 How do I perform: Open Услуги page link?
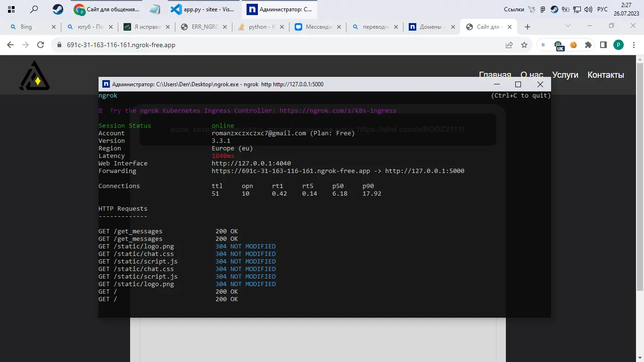click(x=565, y=75)
